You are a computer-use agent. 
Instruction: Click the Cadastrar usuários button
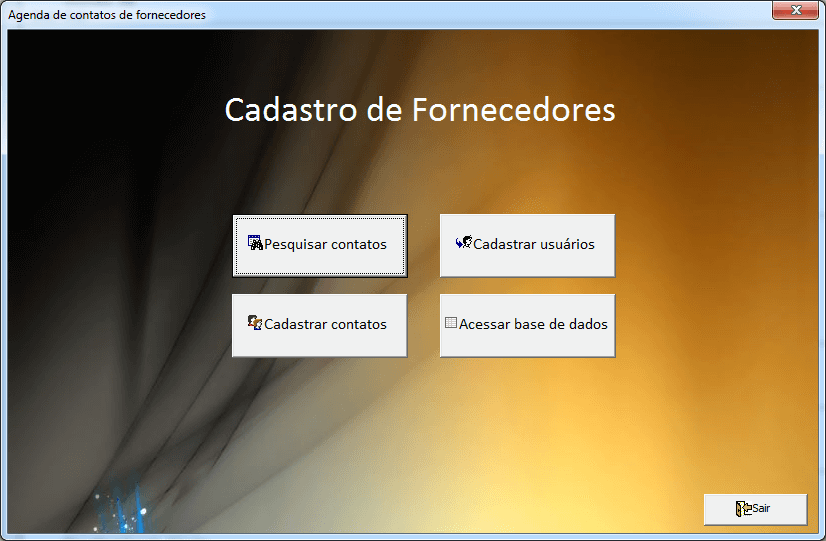tap(527, 245)
